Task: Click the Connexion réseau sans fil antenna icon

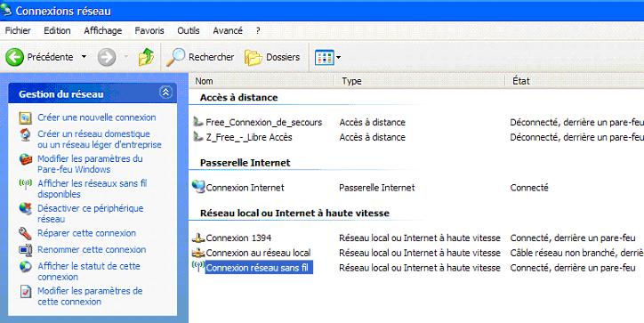Action: click(198, 266)
